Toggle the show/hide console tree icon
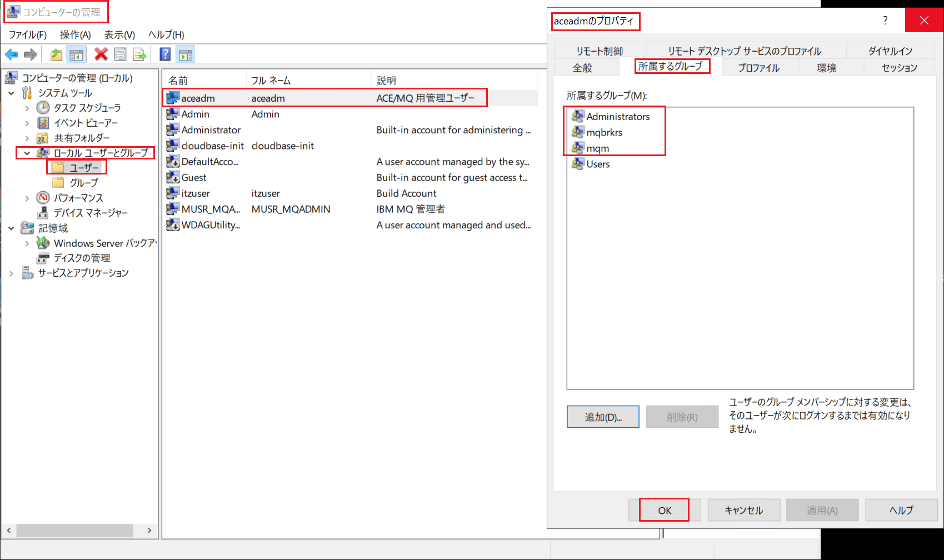This screenshot has height=560, width=944. coord(76,54)
